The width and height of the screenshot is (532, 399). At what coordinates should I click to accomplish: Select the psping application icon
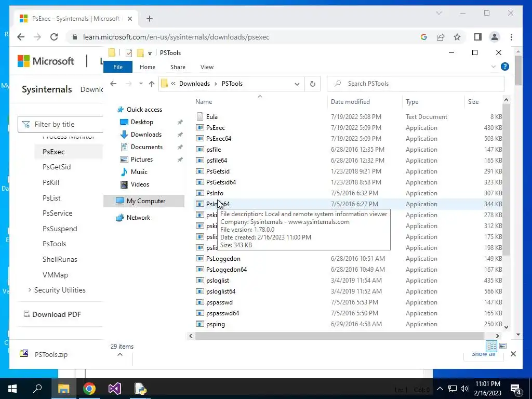click(200, 324)
